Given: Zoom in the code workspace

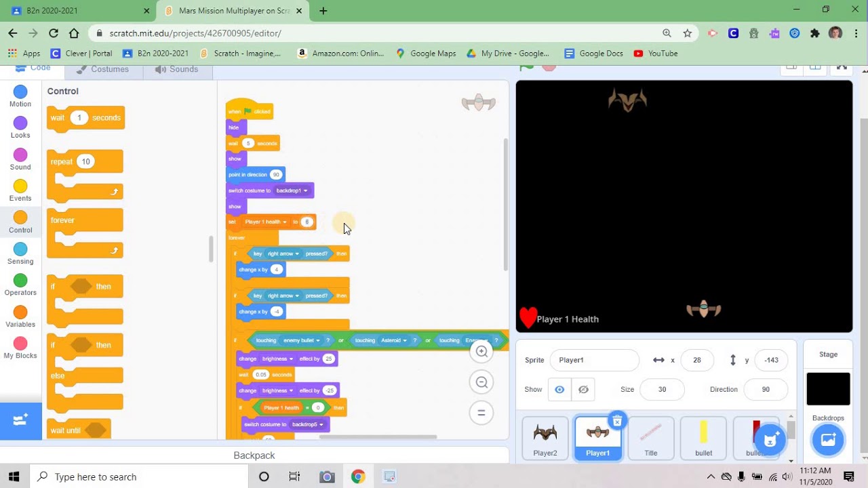Looking at the screenshot, I should [481, 351].
